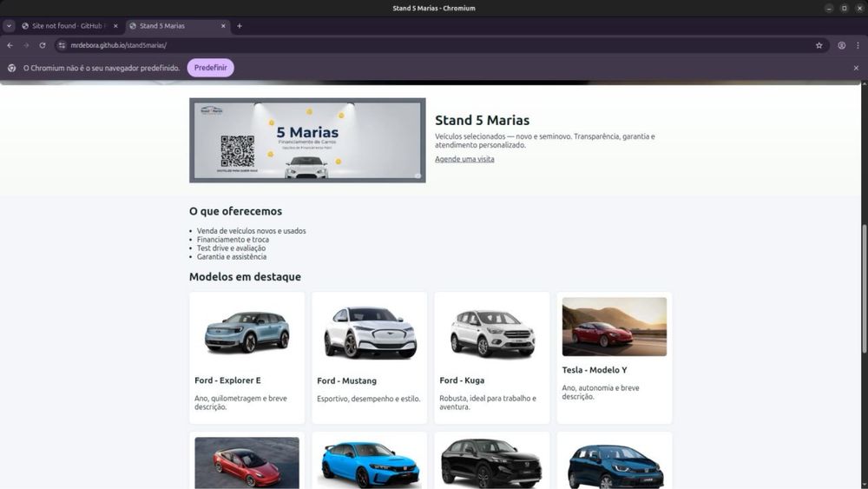Click 'Stand 5 Marias' page heading
The height and width of the screenshot is (489, 868).
click(482, 120)
